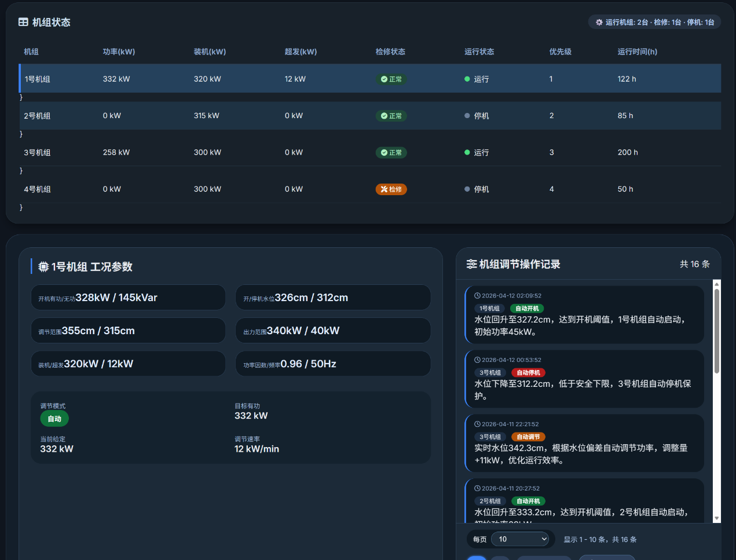
Task: Click the records list scrollbar thumb
Action: [716, 330]
